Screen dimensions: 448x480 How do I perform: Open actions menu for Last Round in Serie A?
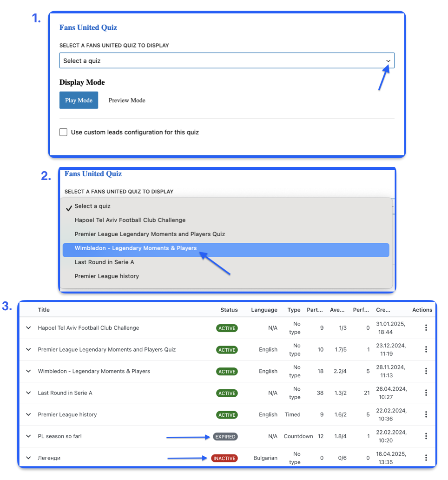coord(426,393)
